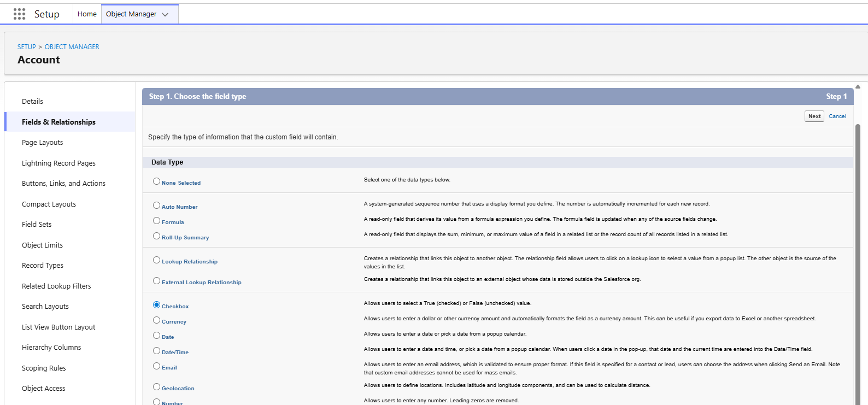
Task: Open the App Launcher grid icon
Action: point(19,14)
